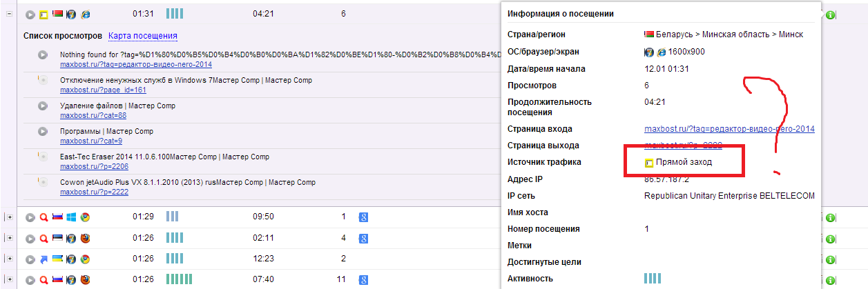Click the direct-entry source icon in first row
This screenshot has height=289, width=868.
(44, 14)
